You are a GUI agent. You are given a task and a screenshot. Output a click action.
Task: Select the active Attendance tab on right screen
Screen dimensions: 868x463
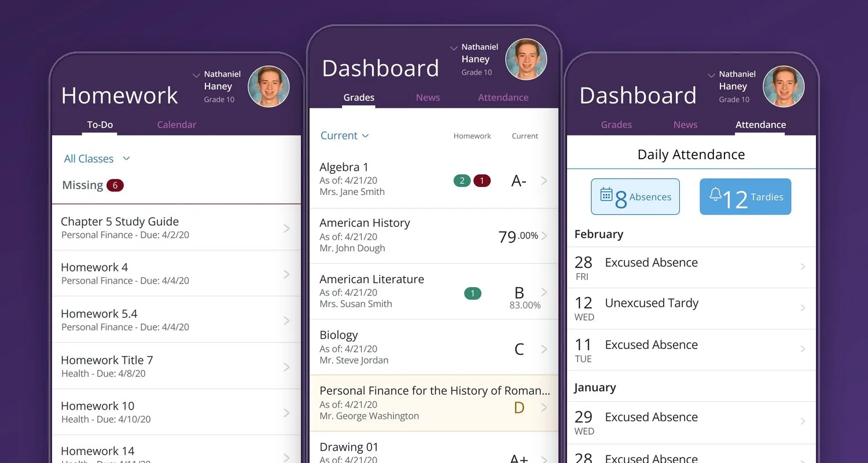pos(760,124)
